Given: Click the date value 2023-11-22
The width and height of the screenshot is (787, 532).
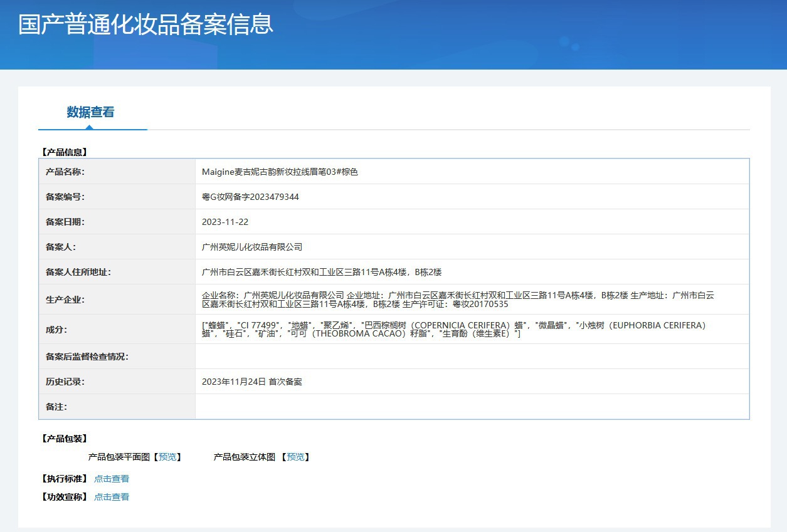Looking at the screenshot, I should click(x=225, y=222).
